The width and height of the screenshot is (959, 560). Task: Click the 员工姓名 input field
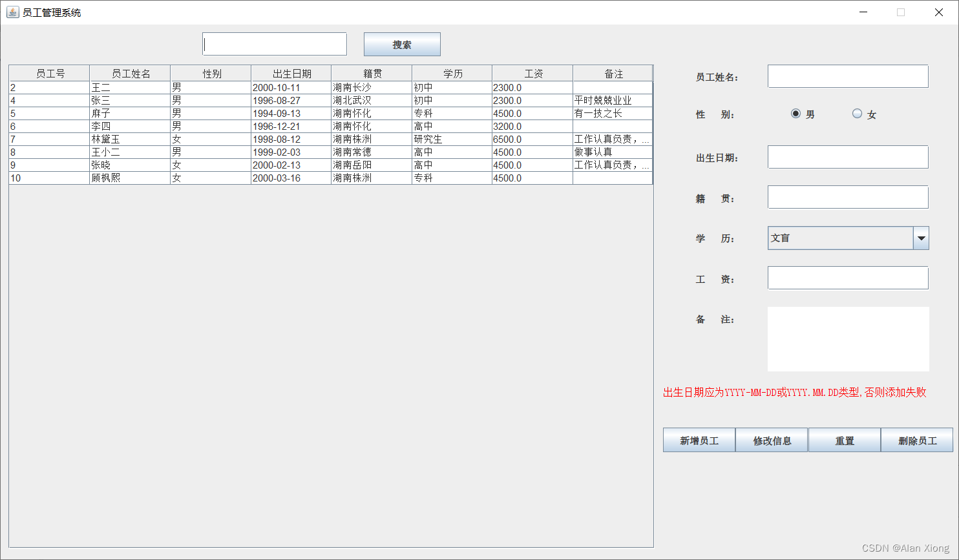click(x=848, y=76)
